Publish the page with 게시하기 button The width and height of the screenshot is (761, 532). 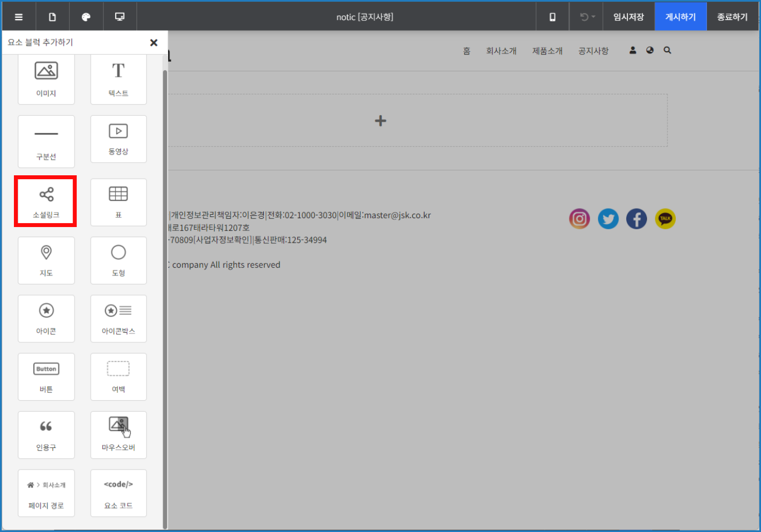(x=680, y=17)
